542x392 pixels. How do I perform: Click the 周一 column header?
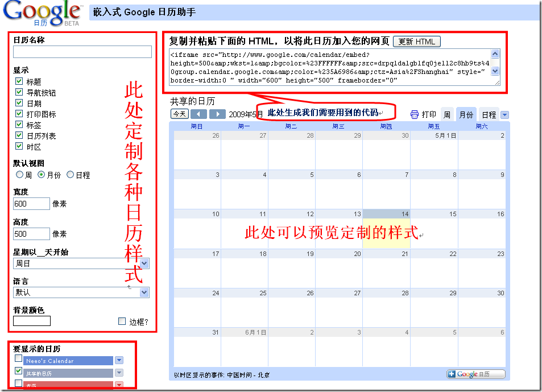[x=243, y=126]
